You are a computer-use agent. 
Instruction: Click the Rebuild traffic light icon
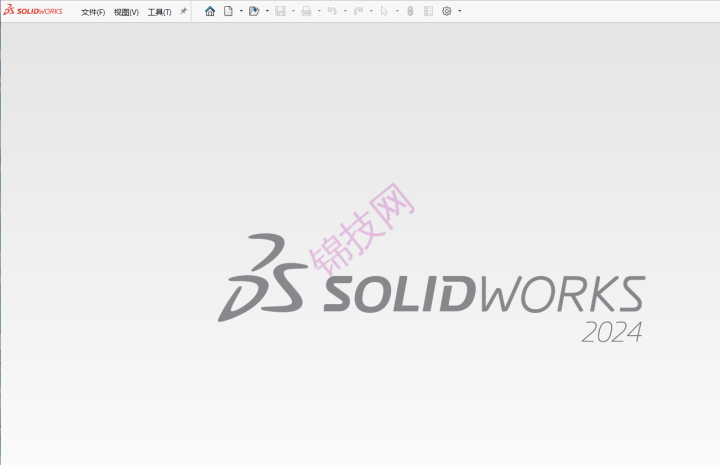[x=410, y=11]
